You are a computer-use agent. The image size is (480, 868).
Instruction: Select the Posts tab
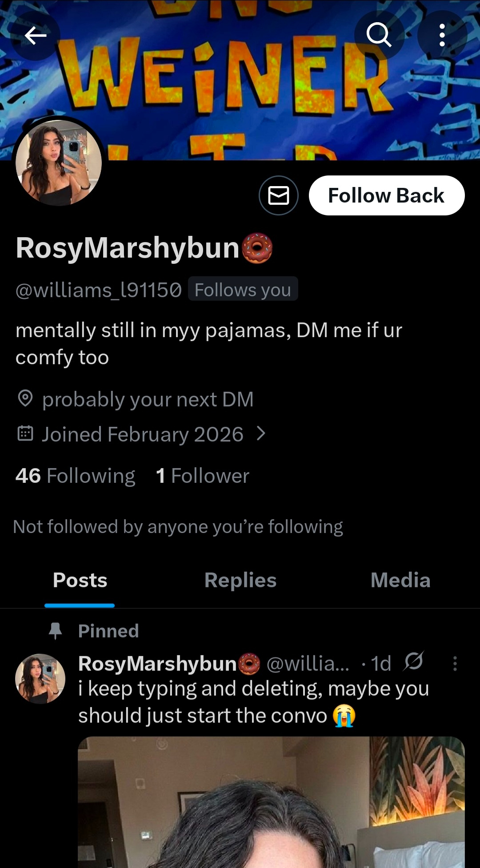[80, 580]
